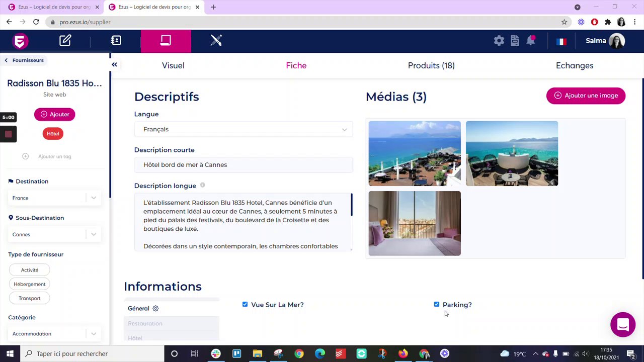Open the edit-pencil projects icon in navbar
The width and height of the screenshot is (644, 362).
[x=65, y=41]
